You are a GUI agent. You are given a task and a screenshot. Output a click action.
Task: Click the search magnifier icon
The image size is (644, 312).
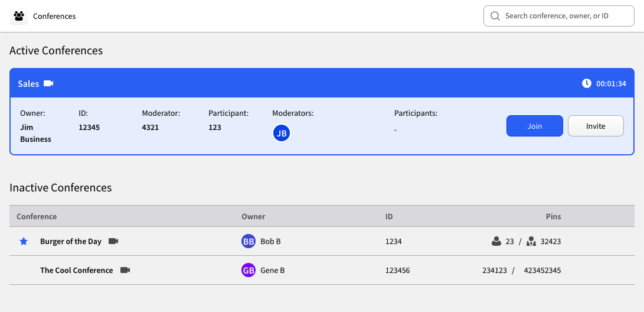[x=495, y=16]
